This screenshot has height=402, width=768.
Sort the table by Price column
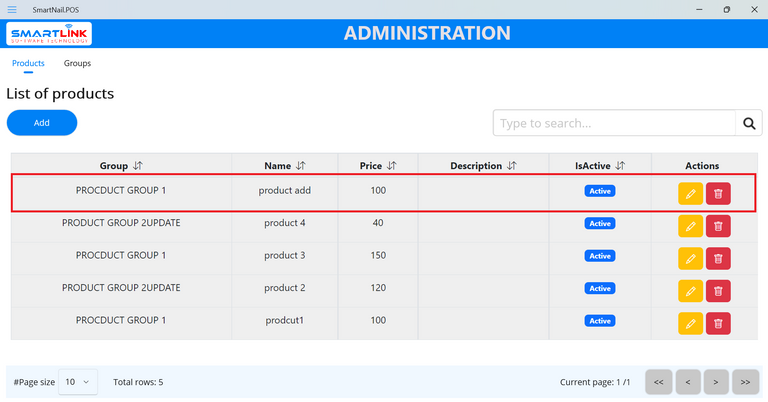tap(391, 166)
